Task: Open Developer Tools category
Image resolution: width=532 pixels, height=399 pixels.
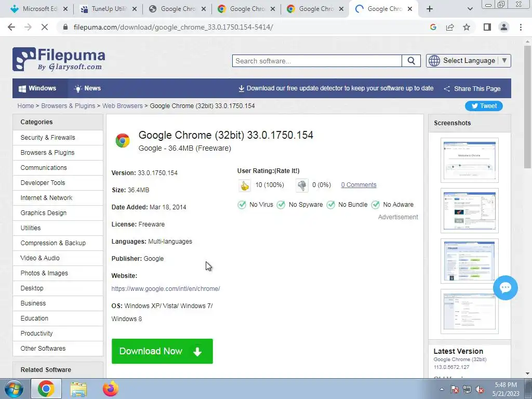Action: click(58, 182)
